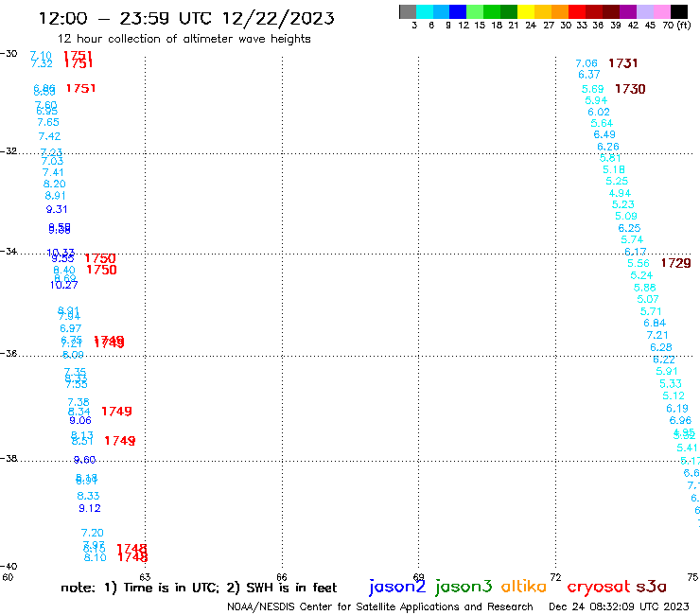Click the wave height value 5.33
The image size is (700, 615).
(x=671, y=384)
